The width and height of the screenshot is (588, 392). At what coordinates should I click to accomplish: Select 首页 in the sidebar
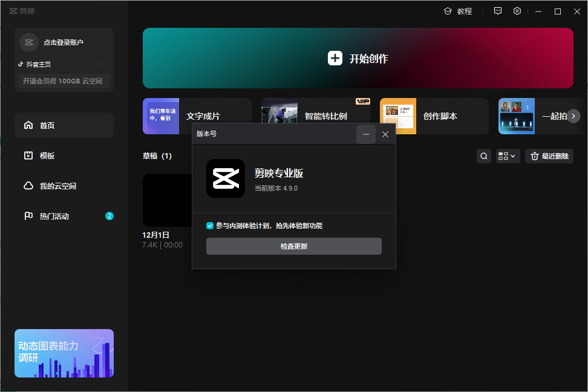[x=64, y=125]
